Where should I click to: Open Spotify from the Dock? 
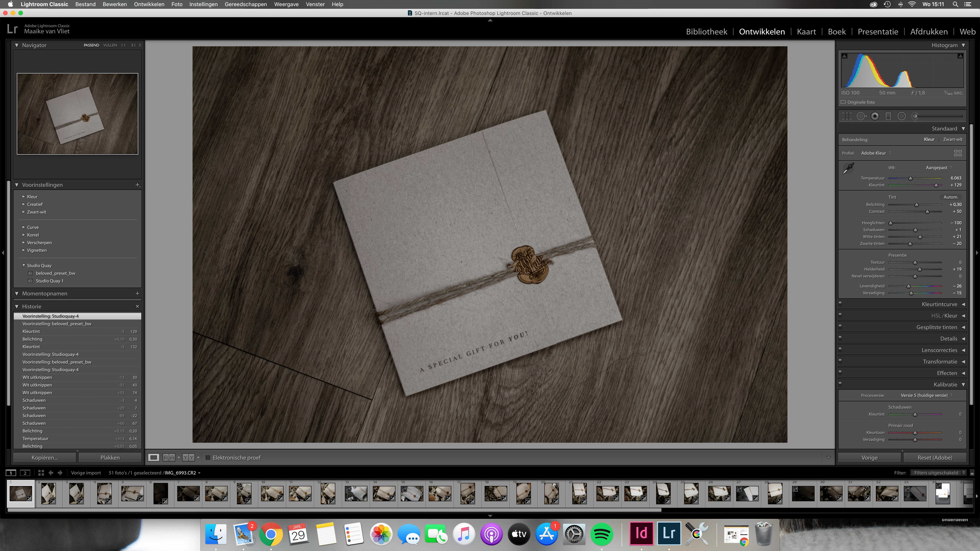tap(601, 534)
